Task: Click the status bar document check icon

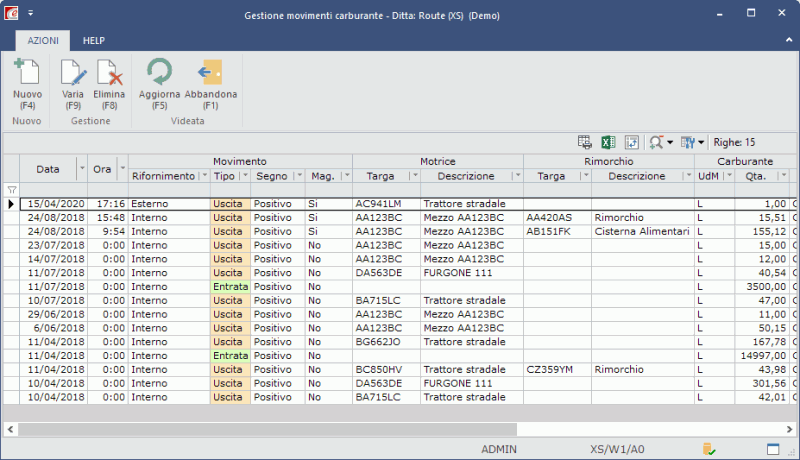Action: [709, 449]
